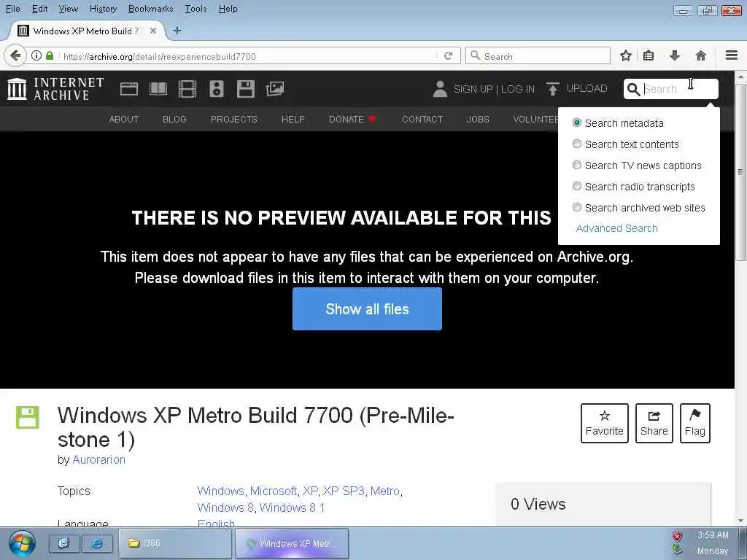The width and height of the screenshot is (747, 560).
Task: Flag this item with Flag button
Action: pyautogui.click(x=694, y=423)
